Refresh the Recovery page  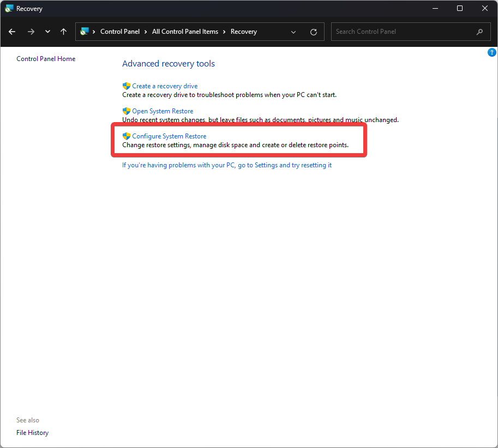tap(313, 32)
